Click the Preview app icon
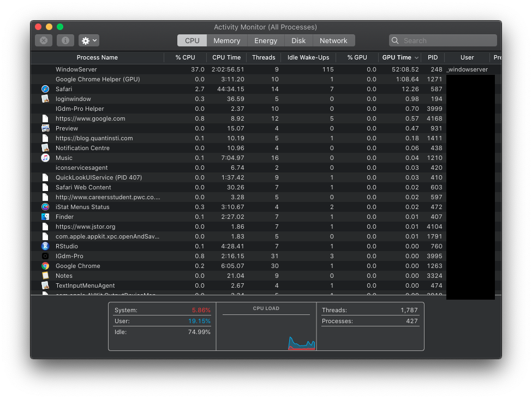 45,128
